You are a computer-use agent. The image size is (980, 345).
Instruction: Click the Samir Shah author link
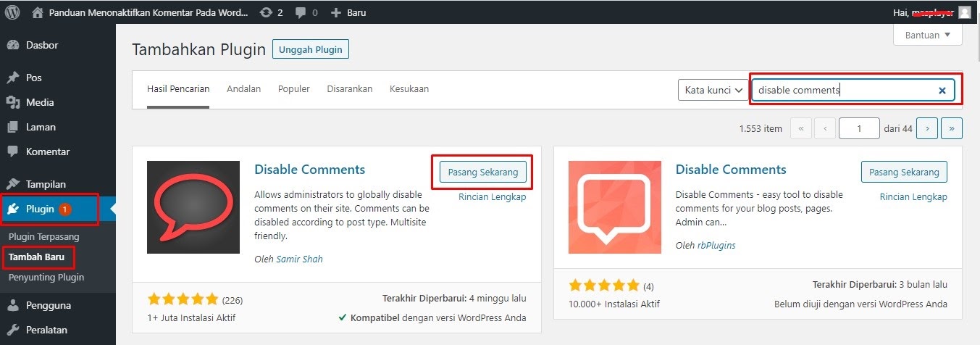coord(299,259)
